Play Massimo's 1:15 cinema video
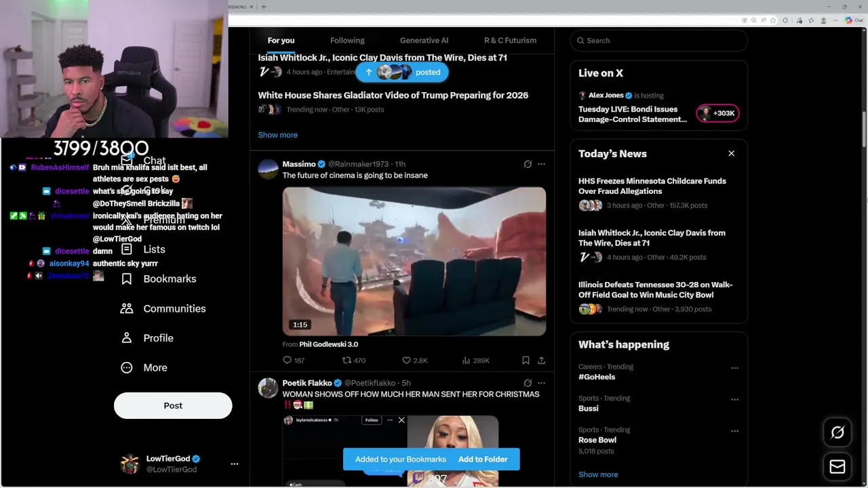 [414, 262]
